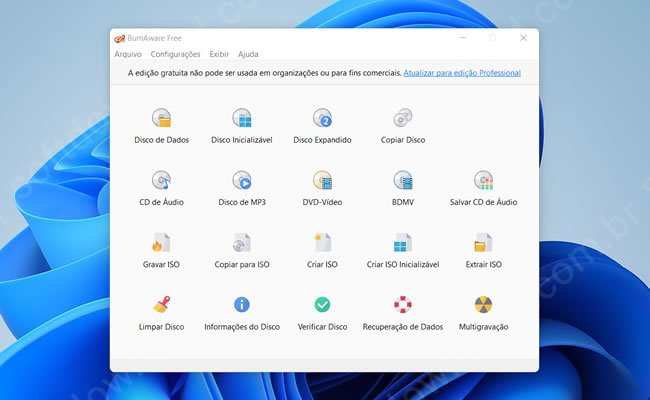This screenshot has height=400, width=650.
Task: Open the Recuperação de Dados lifebuoy icon
Action: [403, 305]
